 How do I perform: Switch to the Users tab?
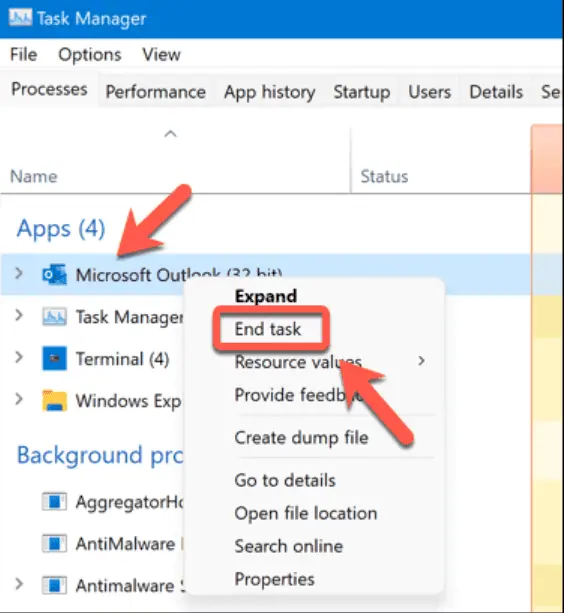(430, 92)
